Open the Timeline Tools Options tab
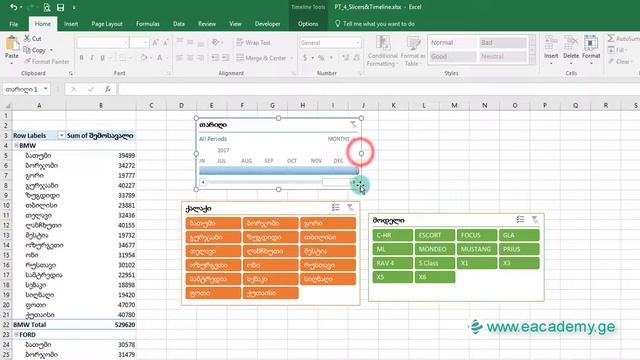This screenshot has height=360, width=640. [308, 24]
